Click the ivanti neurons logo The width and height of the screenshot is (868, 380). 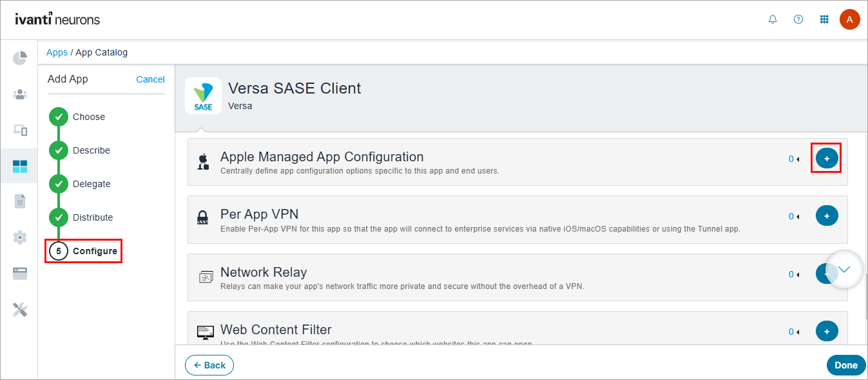(57, 19)
